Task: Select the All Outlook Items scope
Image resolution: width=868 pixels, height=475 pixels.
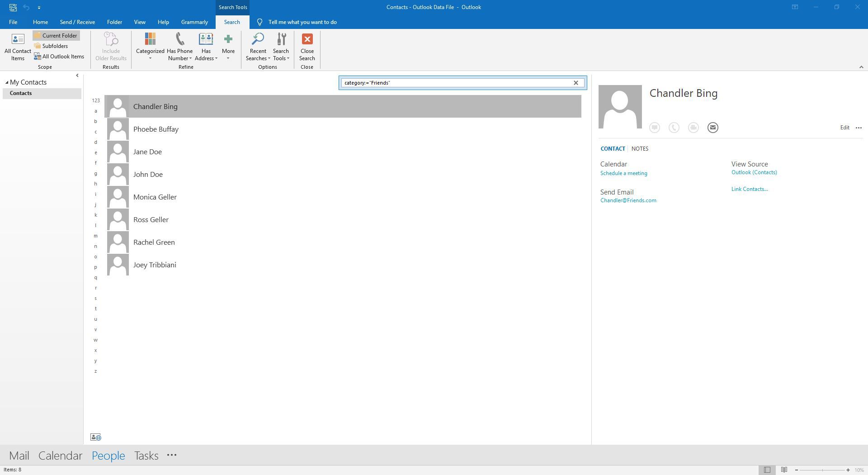Action: coord(59,57)
